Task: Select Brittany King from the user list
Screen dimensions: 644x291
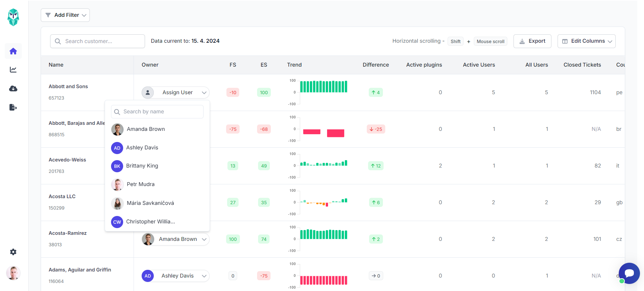Action: coord(157,166)
